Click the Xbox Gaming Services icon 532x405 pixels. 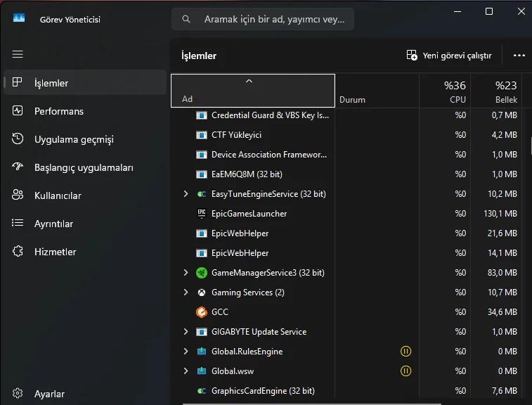pos(202,292)
